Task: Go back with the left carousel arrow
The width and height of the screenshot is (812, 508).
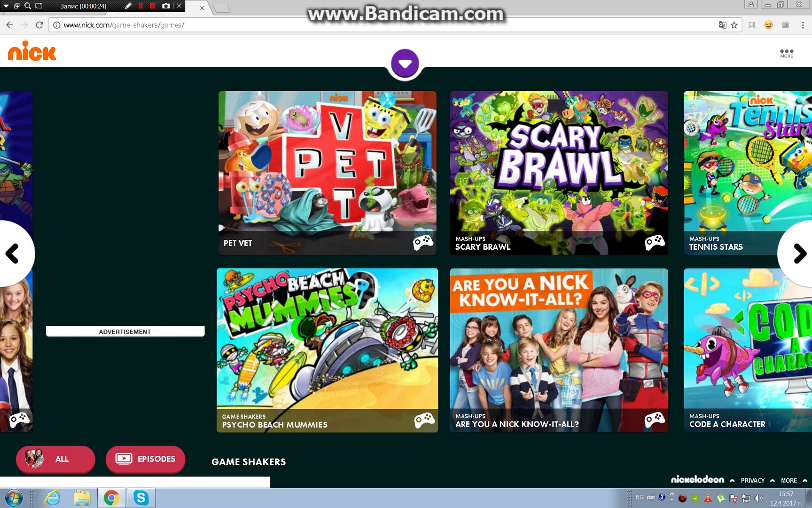Action: tap(13, 254)
